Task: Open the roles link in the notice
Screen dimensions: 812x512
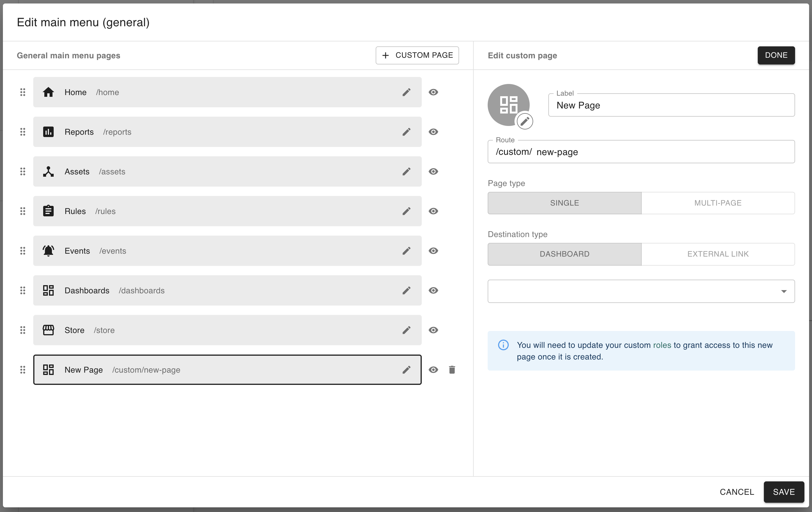Action: click(662, 345)
